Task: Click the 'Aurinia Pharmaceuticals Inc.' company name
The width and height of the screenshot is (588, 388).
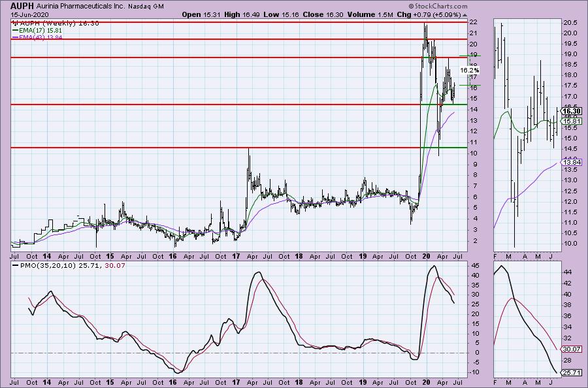Action: (80, 7)
